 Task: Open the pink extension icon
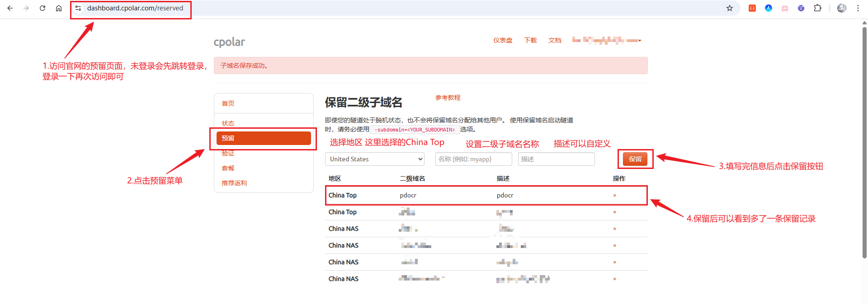(x=785, y=8)
